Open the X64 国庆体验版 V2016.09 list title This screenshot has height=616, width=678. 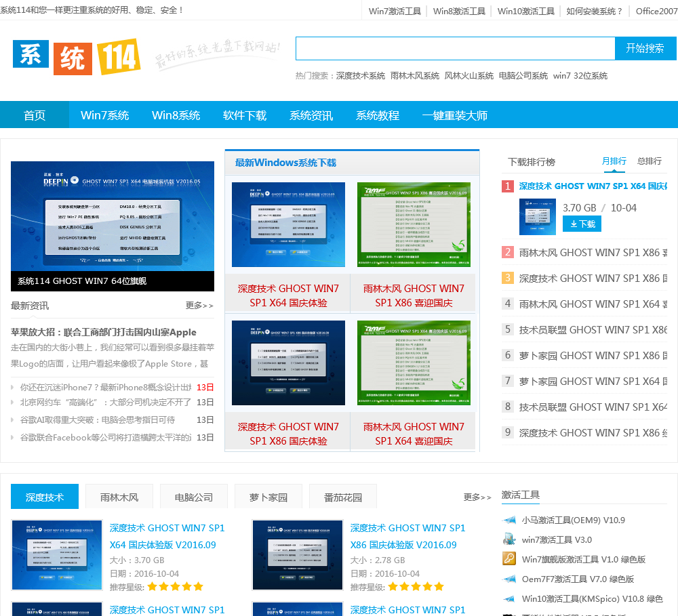[167, 537]
